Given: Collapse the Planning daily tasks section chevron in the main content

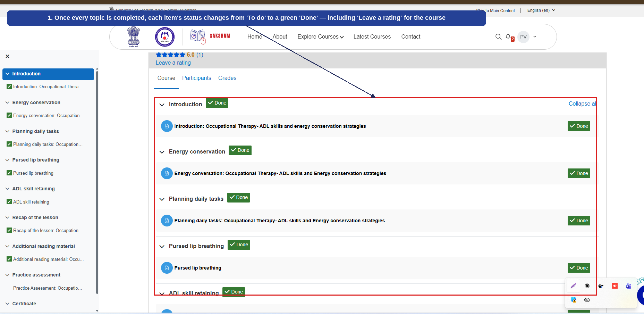Looking at the screenshot, I should 162,199.
